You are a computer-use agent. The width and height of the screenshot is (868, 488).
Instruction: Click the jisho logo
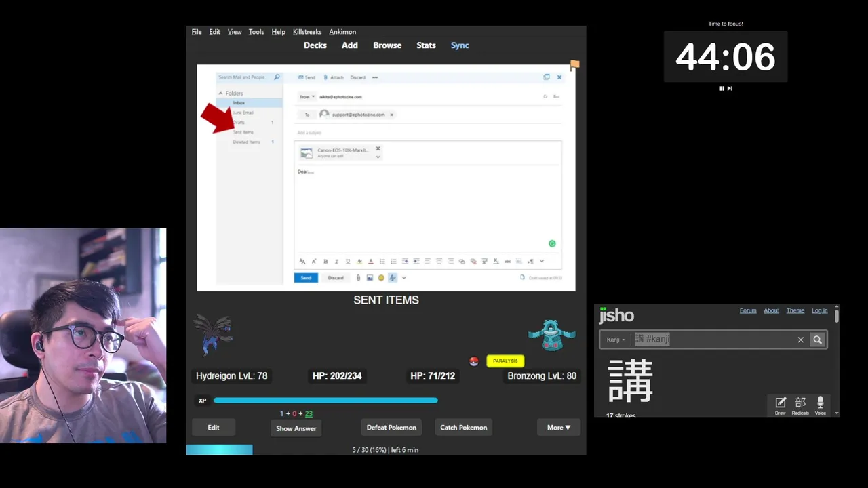[x=616, y=315]
